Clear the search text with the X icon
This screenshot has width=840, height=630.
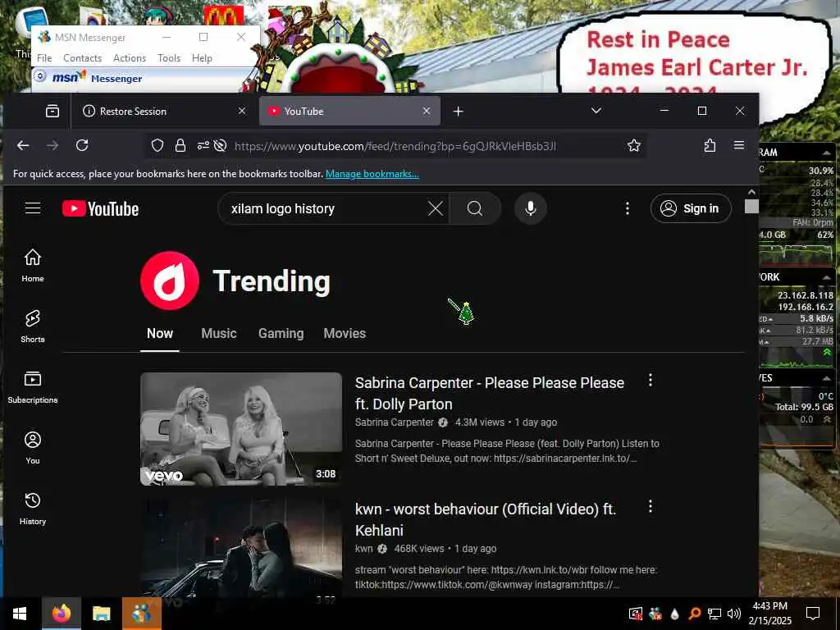(436, 208)
